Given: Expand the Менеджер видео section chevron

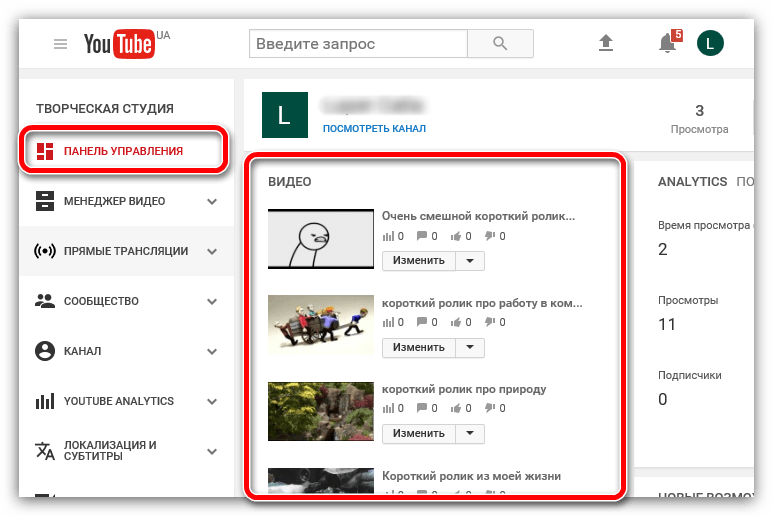Looking at the screenshot, I should tap(212, 202).
